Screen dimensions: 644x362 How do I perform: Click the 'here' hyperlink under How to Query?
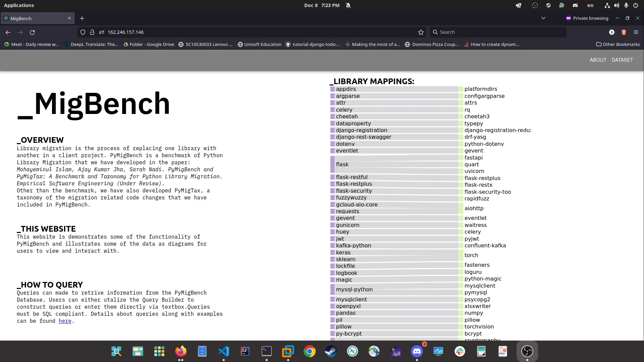coord(65,321)
